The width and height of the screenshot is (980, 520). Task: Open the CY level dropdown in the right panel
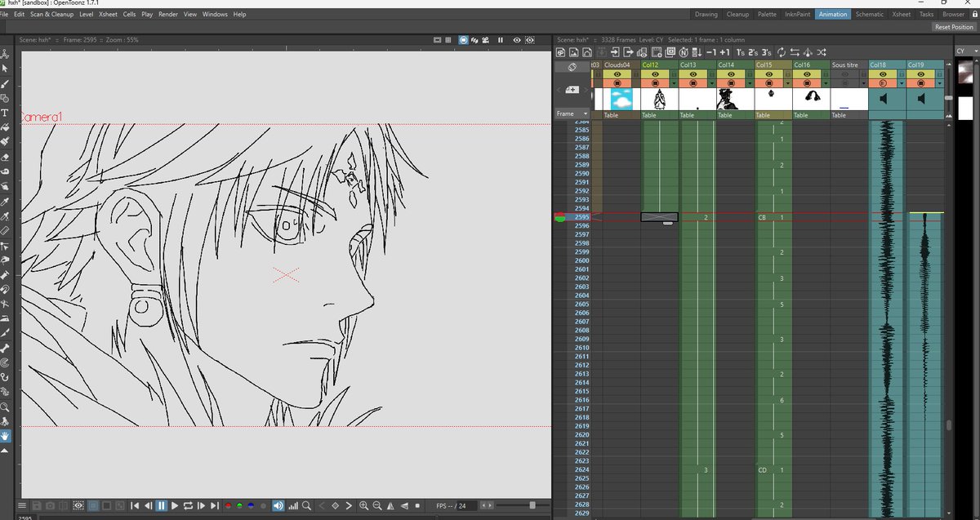(965, 51)
